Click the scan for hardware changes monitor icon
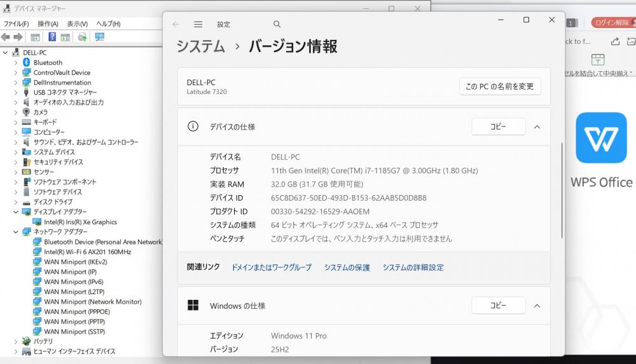636x364 pixels. [99, 37]
